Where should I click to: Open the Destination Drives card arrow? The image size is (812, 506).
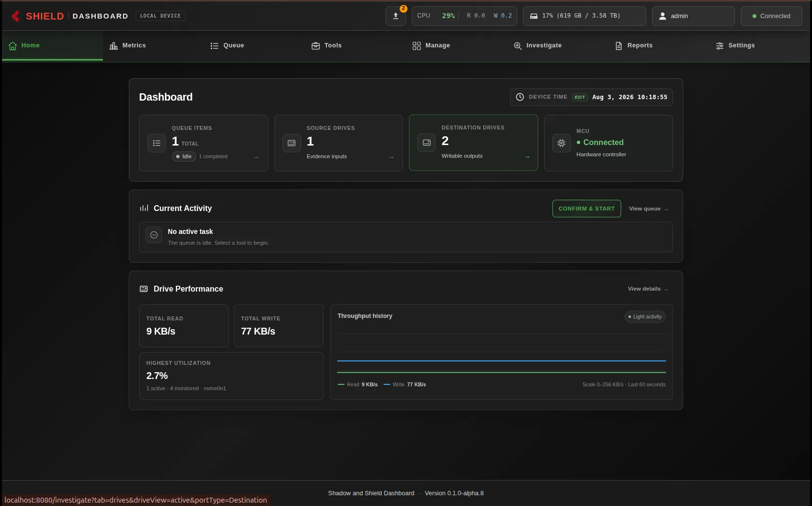point(527,157)
